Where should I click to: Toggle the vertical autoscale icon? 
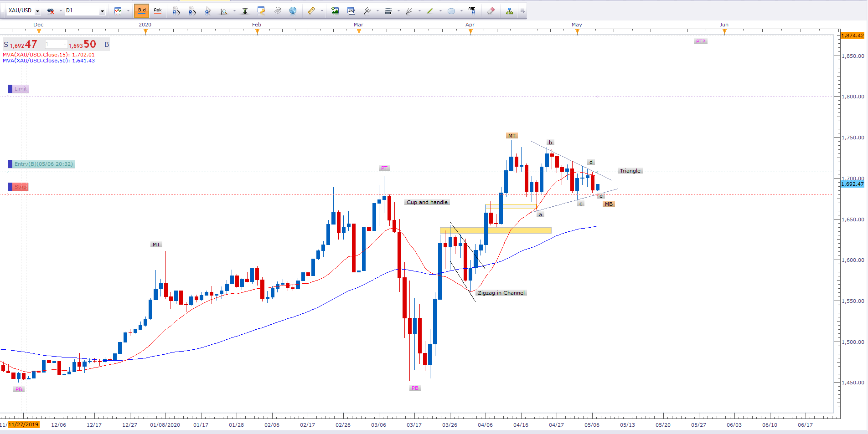[245, 10]
